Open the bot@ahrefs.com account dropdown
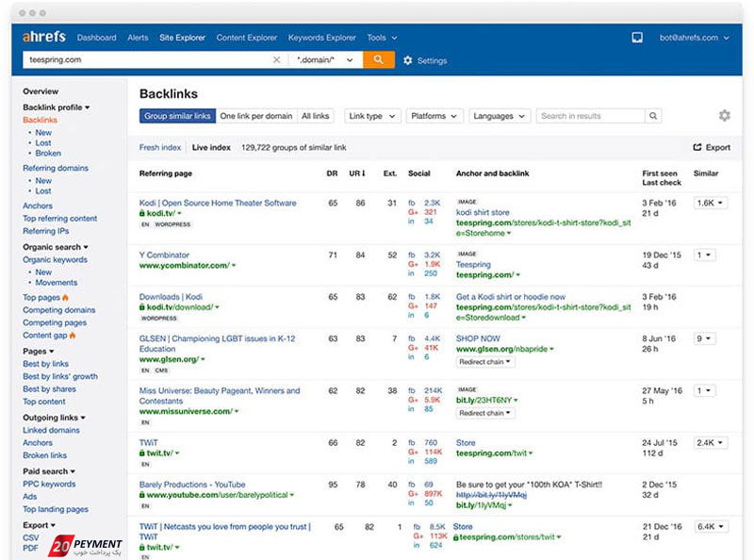 (694, 38)
